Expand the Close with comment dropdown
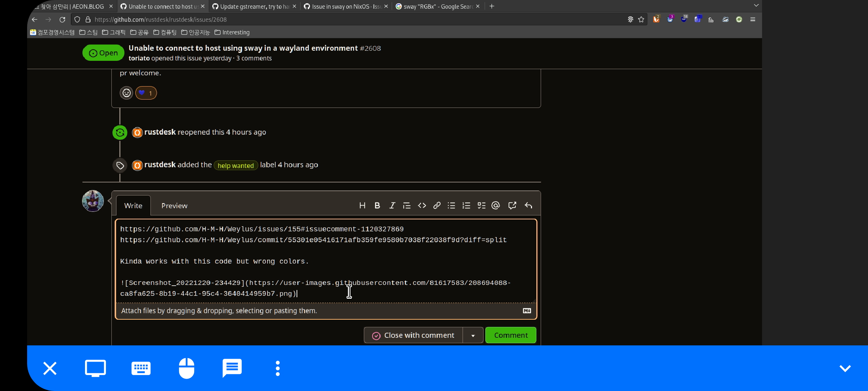Image resolution: width=868 pixels, height=391 pixels. tap(473, 335)
